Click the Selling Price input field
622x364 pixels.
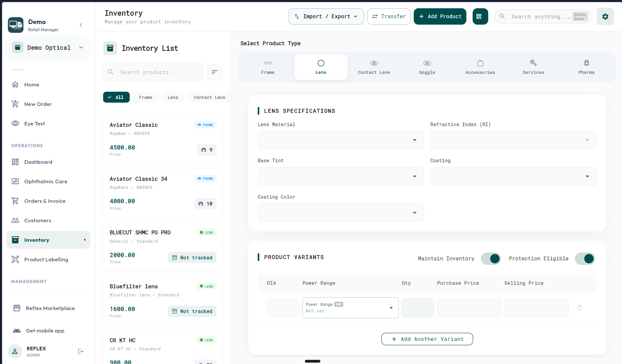tap(536, 308)
